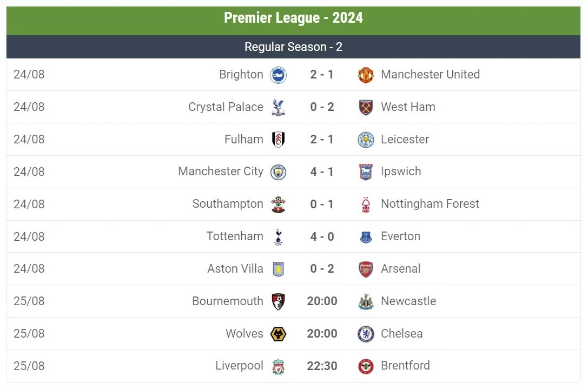588x389 pixels.
Task: Select the Manchester United crest badge
Action: pos(365,75)
